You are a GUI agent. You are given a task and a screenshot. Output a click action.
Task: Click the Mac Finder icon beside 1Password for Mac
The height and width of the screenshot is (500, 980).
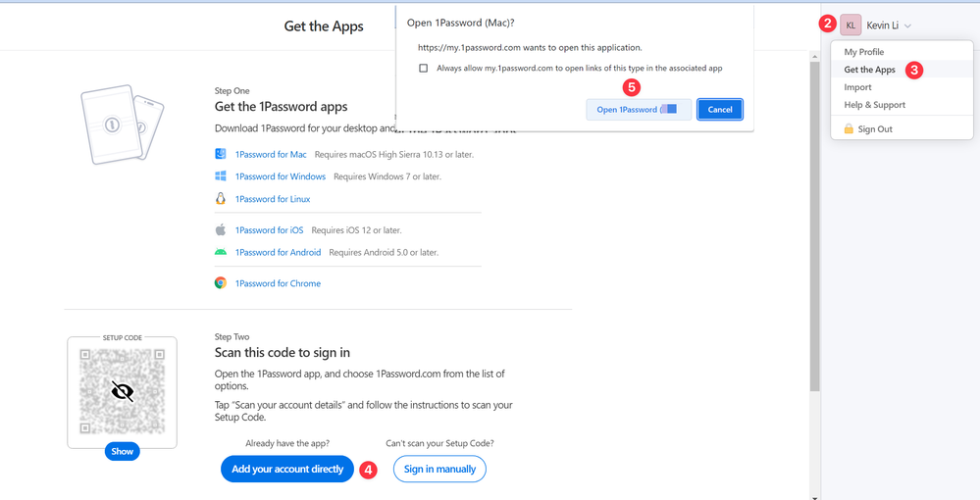click(x=221, y=155)
